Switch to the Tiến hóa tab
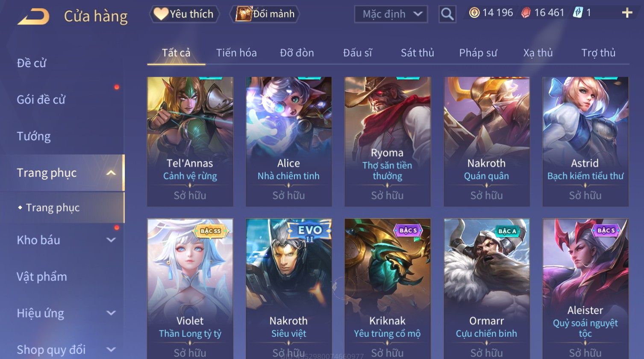This screenshot has height=359, width=644. [236, 53]
